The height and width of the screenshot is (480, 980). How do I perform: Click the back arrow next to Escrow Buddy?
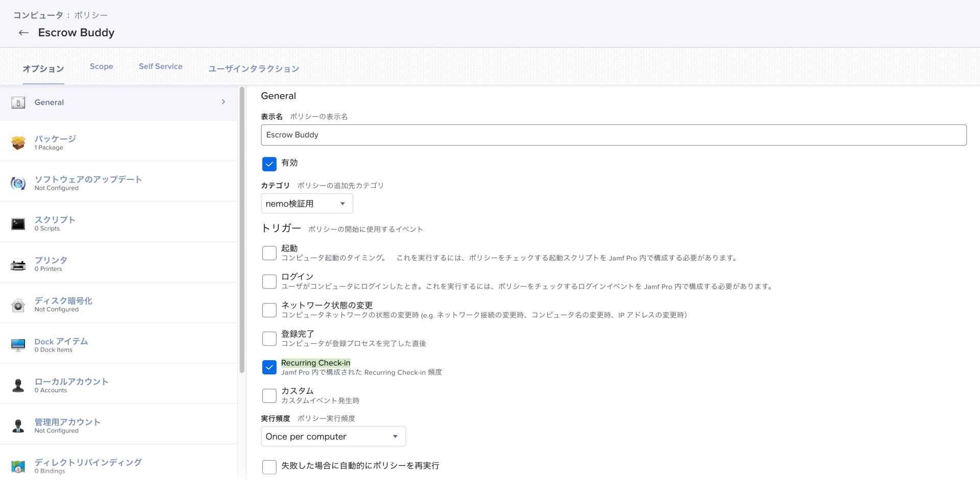click(x=23, y=33)
